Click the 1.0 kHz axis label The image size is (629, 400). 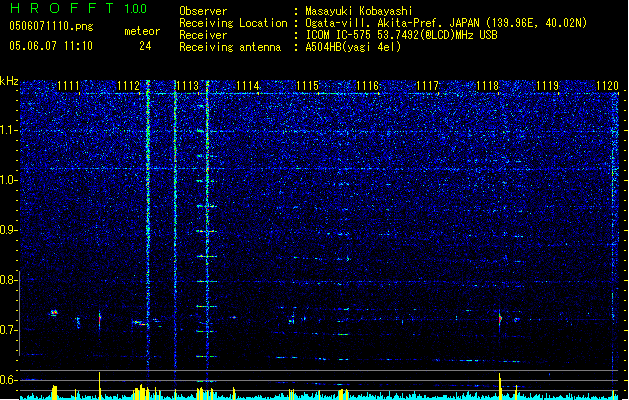[9, 181]
